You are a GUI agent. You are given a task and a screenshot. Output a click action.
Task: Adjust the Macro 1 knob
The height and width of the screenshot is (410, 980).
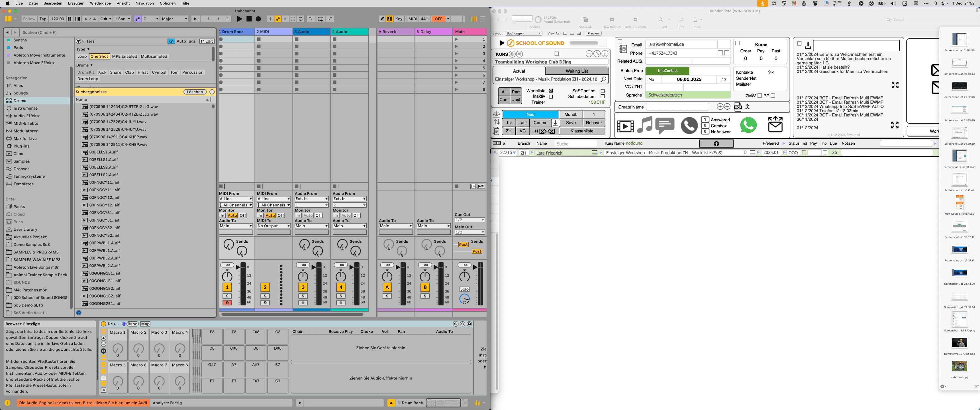[118, 348]
